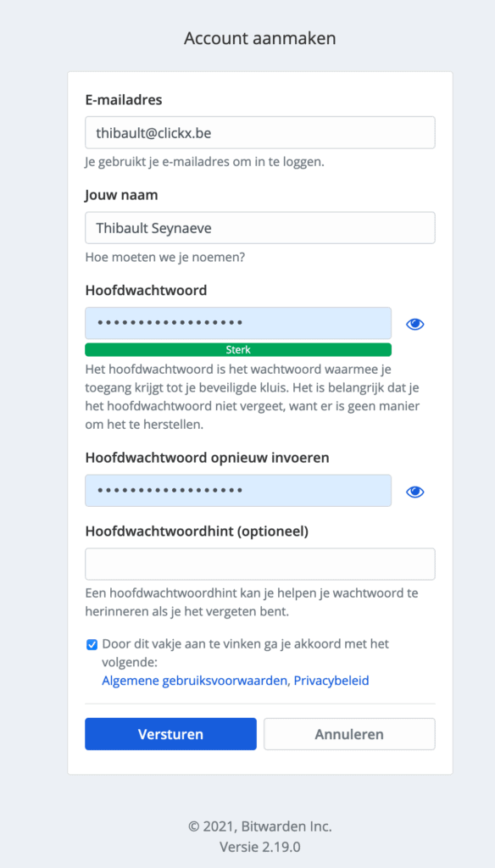This screenshot has width=495, height=868.
Task: Click the Jouw naam label
Action: pyautogui.click(x=121, y=195)
